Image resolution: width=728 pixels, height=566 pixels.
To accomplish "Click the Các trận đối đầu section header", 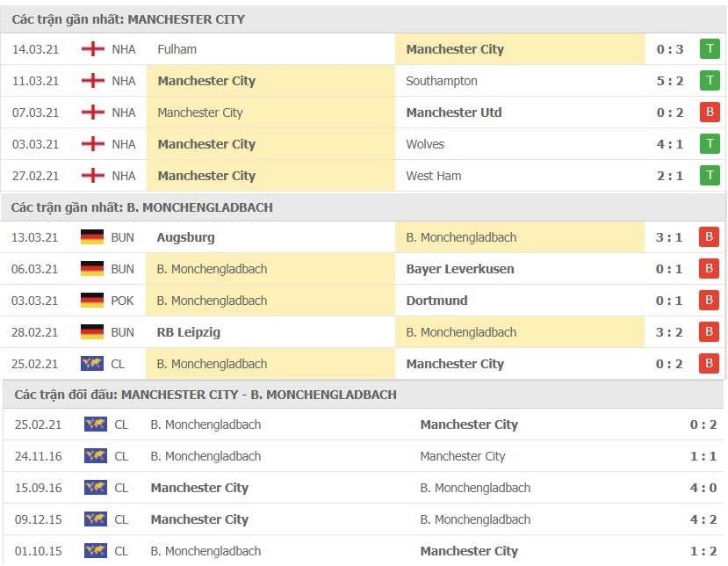I will tap(205, 395).
